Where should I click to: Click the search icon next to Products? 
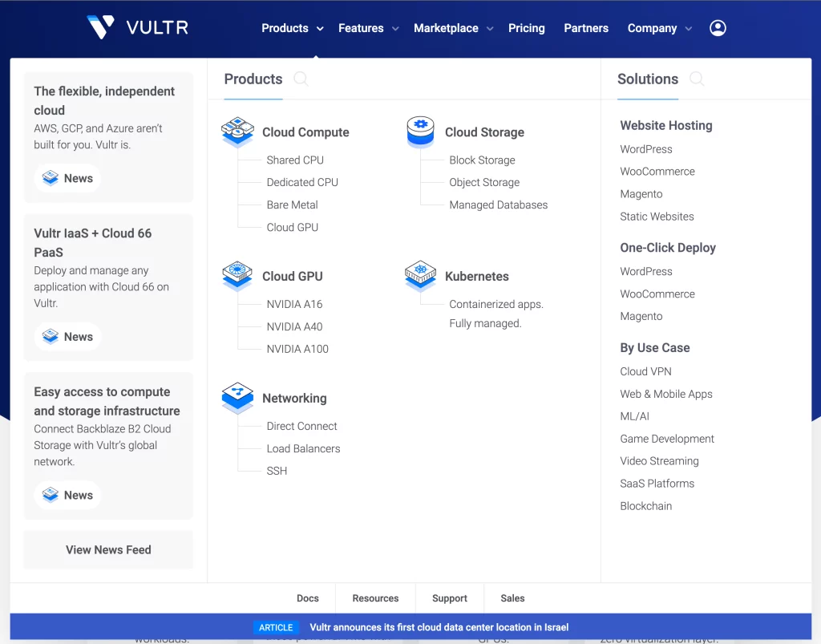tap(301, 79)
